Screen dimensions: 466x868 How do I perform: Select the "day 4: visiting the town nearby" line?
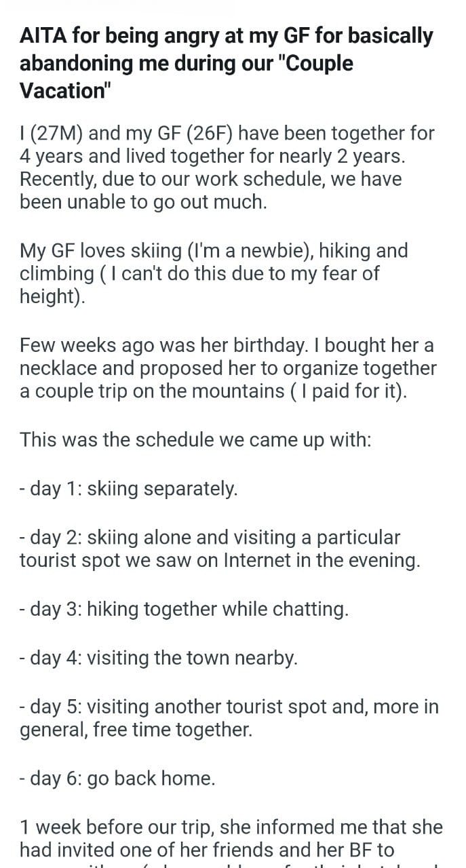click(159, 658)
